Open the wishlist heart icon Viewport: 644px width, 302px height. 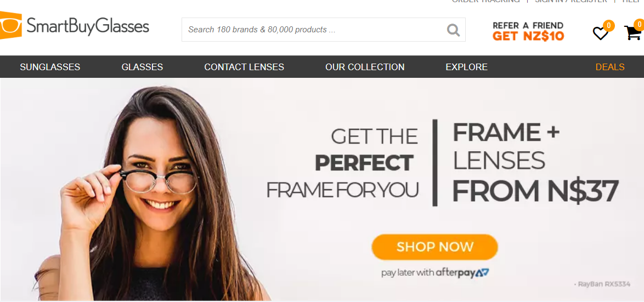point(600,33)
